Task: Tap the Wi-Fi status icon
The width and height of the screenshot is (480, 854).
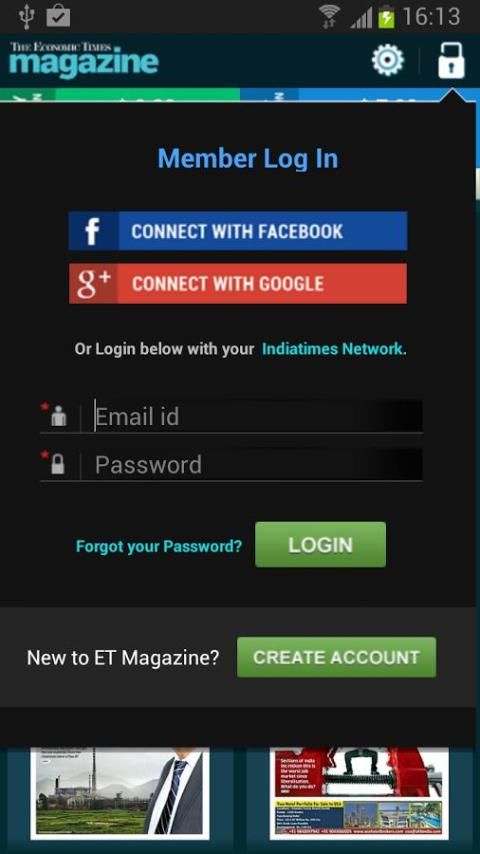Action: 330,17
